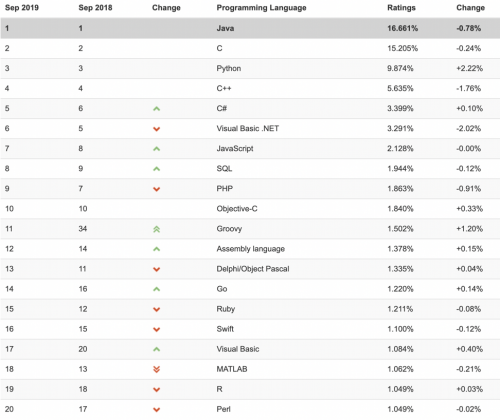Viewport: 500px width, 420px height.
Task: Click the green up arrow for SQL
Action: tap(156, 169)
